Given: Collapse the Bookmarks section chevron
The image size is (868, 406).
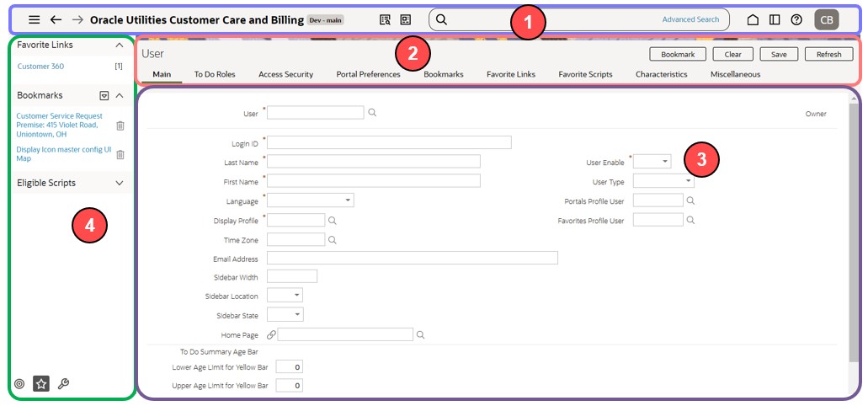Looking at the screenshot, I should pos(119,96).
